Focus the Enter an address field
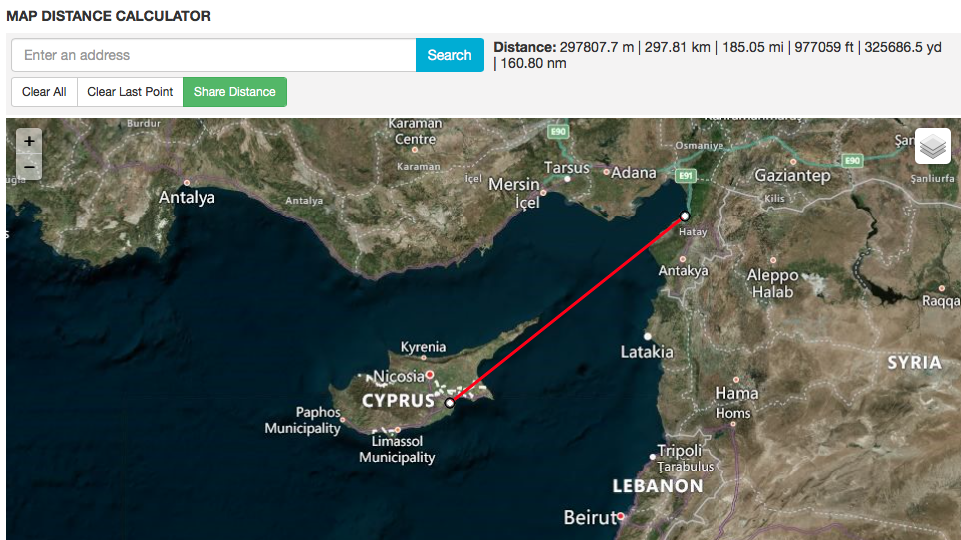This screenshot has width=961, height=540. coord(214,55)
